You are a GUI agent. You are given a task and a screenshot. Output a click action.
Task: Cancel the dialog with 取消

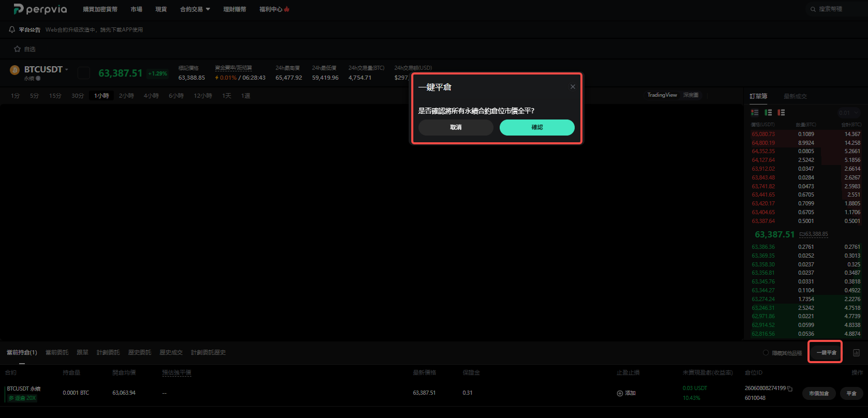pos(456,127)
